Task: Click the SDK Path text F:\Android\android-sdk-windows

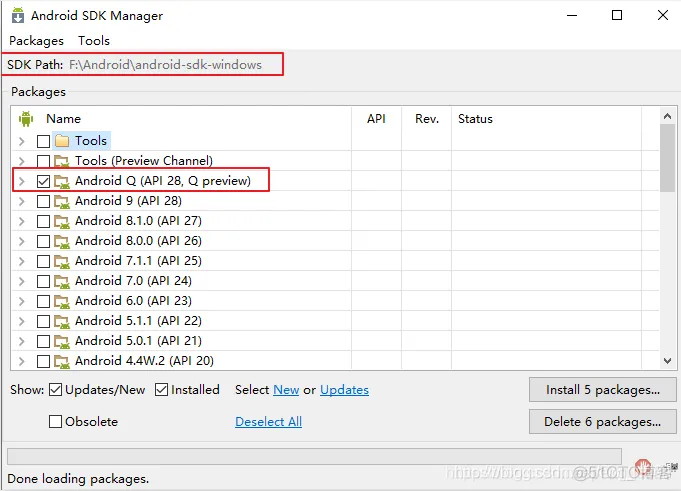Action: pos(165,65)
